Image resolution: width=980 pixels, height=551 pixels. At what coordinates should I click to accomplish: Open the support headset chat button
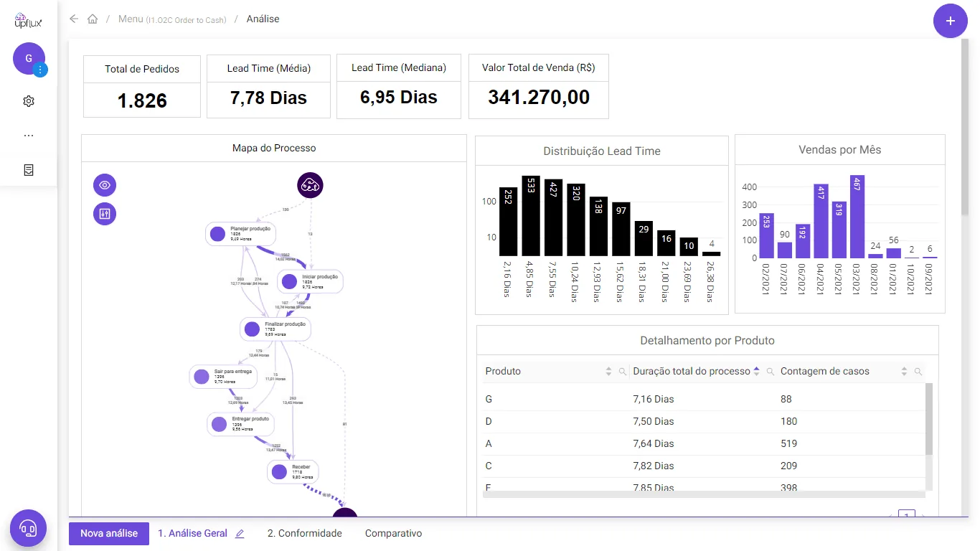click(29, 529)
